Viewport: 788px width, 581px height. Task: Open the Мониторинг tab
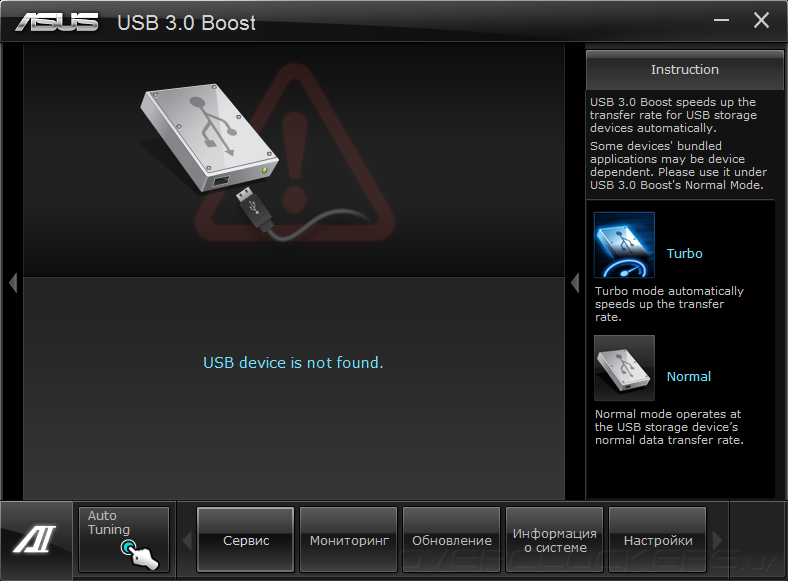(x=348, y=539)
